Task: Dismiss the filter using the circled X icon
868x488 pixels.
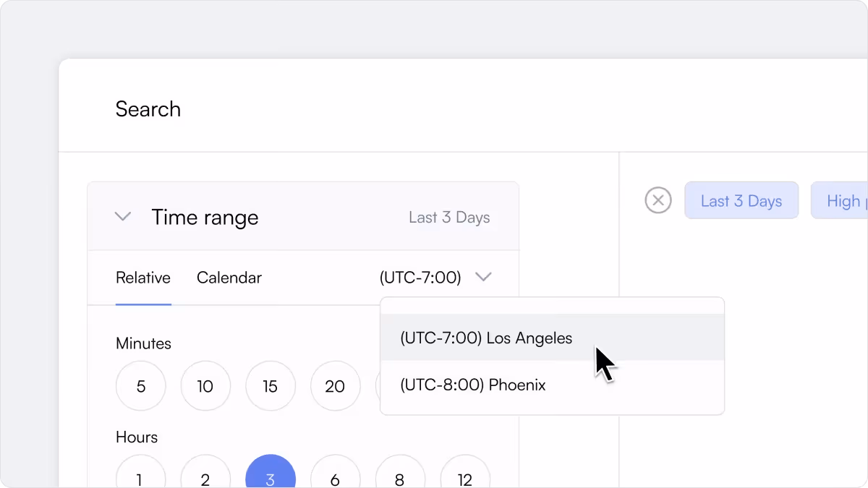Action: (658, 200)
